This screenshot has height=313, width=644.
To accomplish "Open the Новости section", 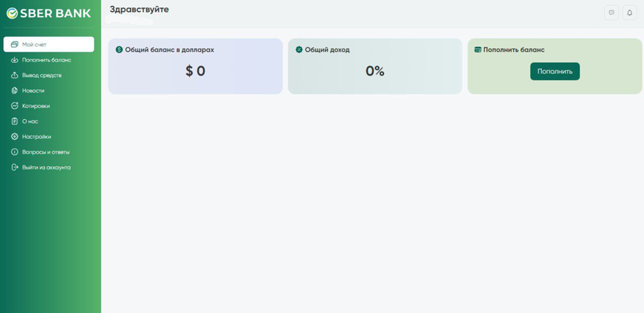I will coord(33,91).
